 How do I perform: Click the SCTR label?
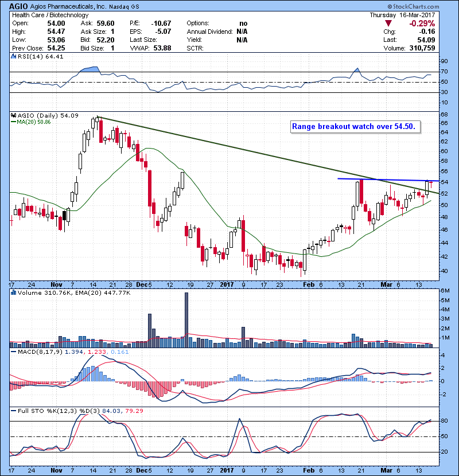click(195, 48)
